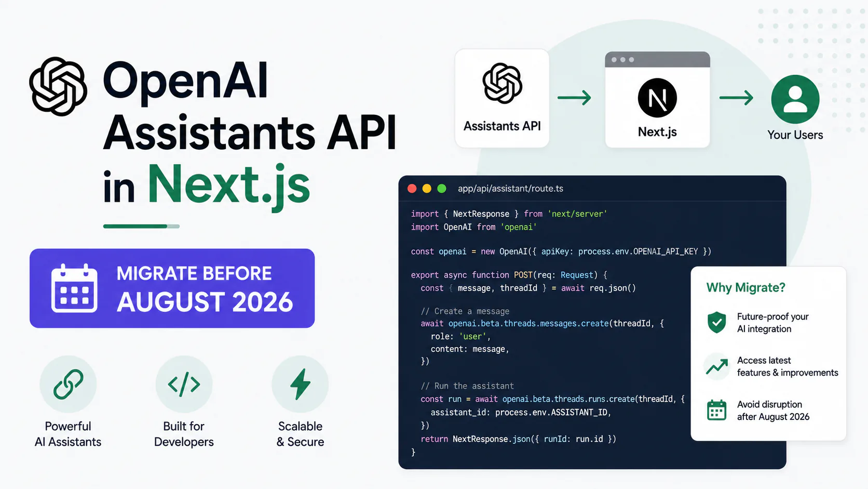The width and height of the screenshot is (868, 489).
Task: Click the // Run the assistant comment
Action: (467, 386)
